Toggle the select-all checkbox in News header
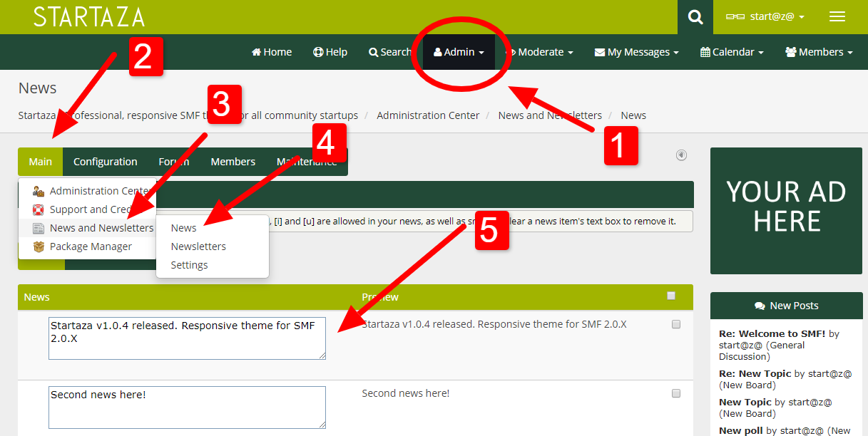This screenshot has width=868, height=436. 671,296
